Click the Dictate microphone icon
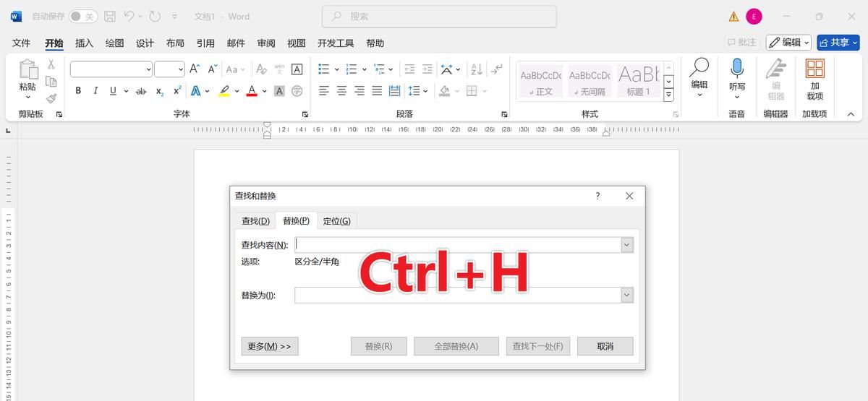This screenshot has height=401, width=868. [737, 68]
